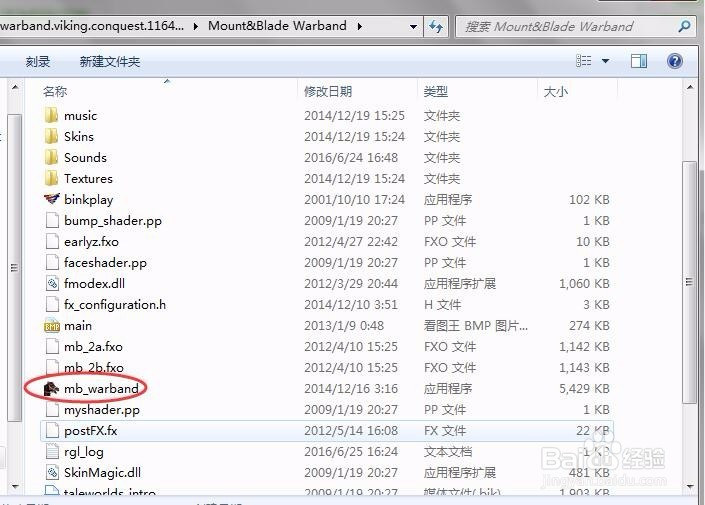Click the 5,429 KB size value
The width and height of the screenshot is (705, 505).
[x=584, y=389]
